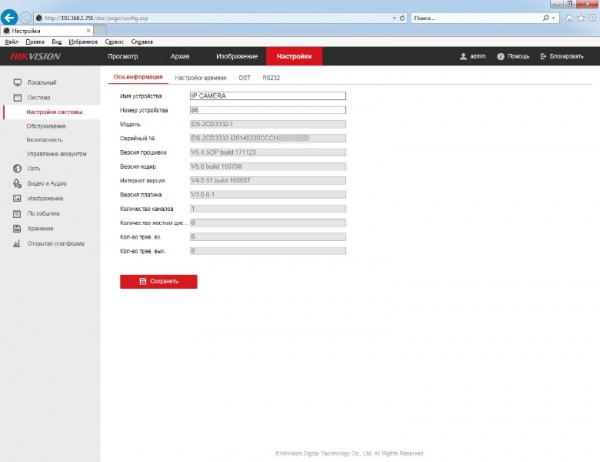Screen dimensions: 600x462
Task: Click the admin user icon
Action: 463,56
